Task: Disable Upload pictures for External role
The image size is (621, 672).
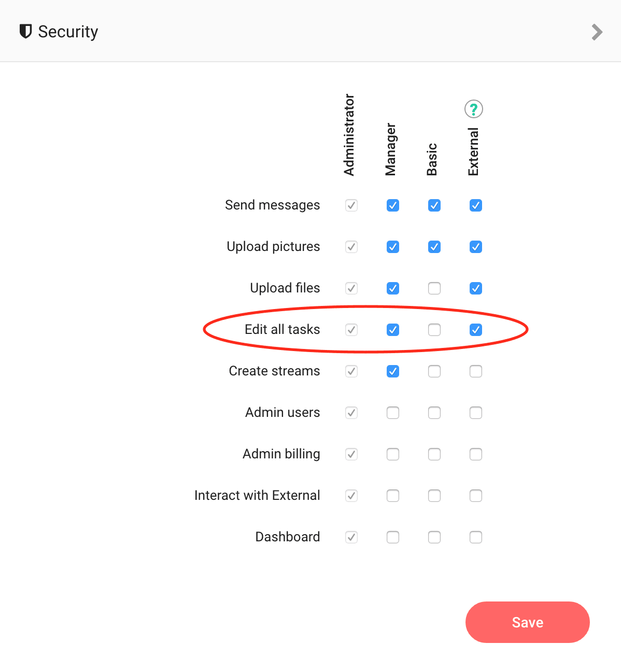Action: coord(476,247)
